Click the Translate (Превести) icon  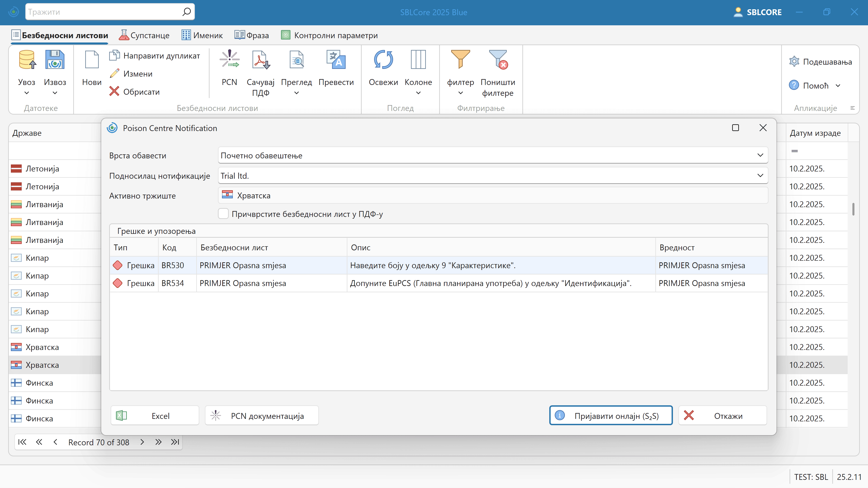point(336,60)
